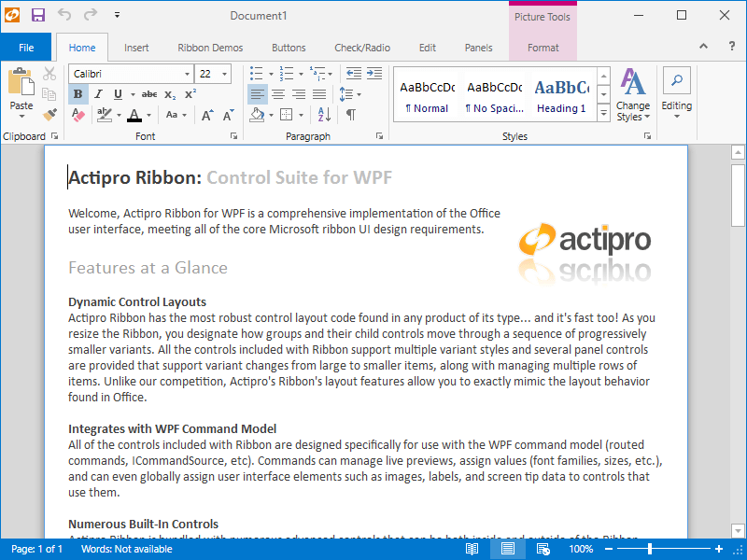Viewport: 747px width, 560px height.
Task: Switch to the Ribbon Demos tab
Action: (210, 48)
